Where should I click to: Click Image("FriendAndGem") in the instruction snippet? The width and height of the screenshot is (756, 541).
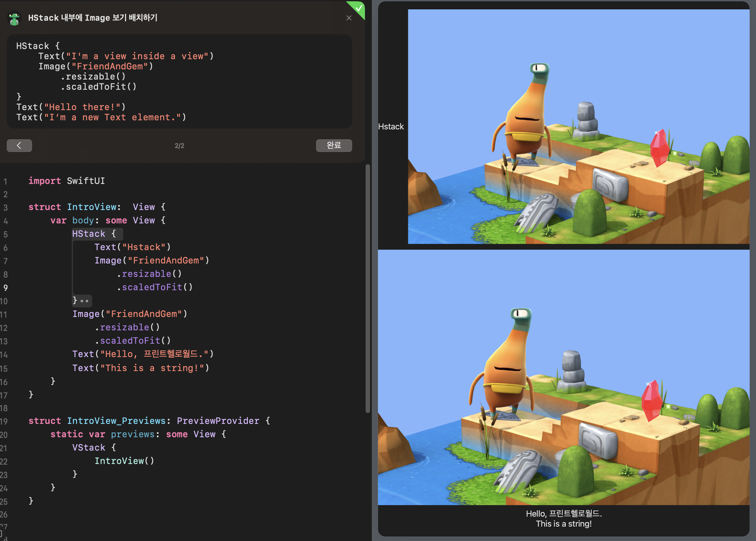click(96, 66)
